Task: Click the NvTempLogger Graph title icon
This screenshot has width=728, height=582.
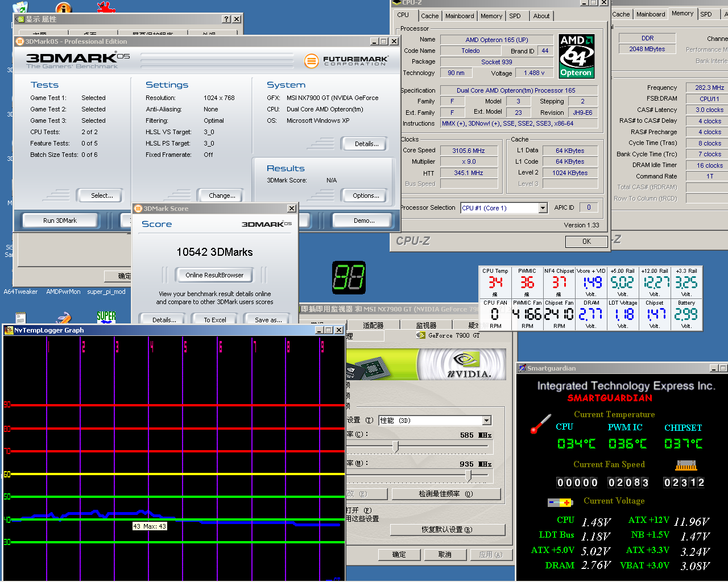Action: [x=9, y=330]
